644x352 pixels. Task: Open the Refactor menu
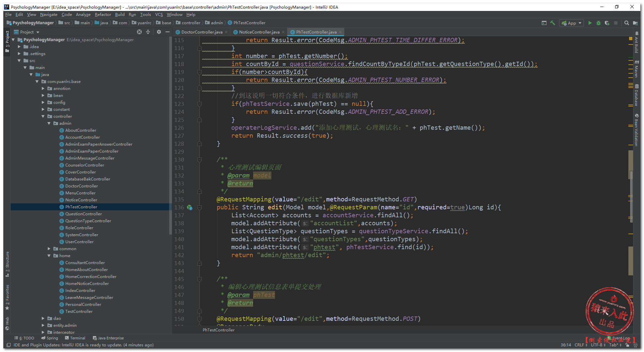coord(103,15)
